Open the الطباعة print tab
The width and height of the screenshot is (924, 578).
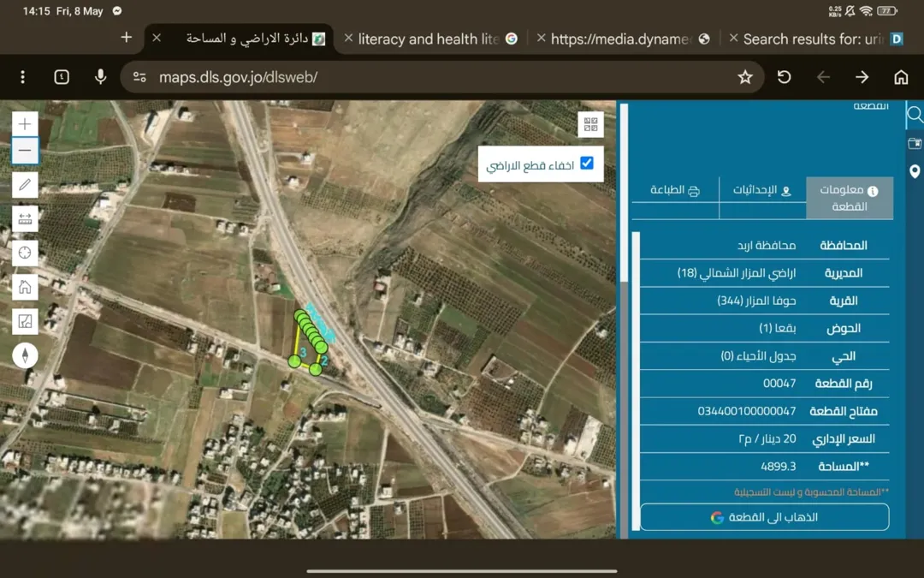coord(675,190)
